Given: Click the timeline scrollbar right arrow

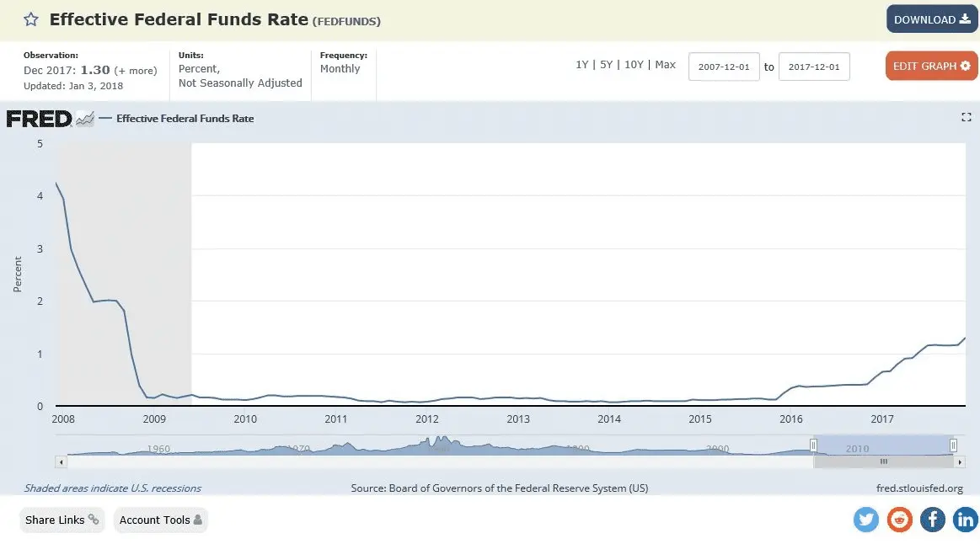Looking at the screenshot, I should point(960,462).
